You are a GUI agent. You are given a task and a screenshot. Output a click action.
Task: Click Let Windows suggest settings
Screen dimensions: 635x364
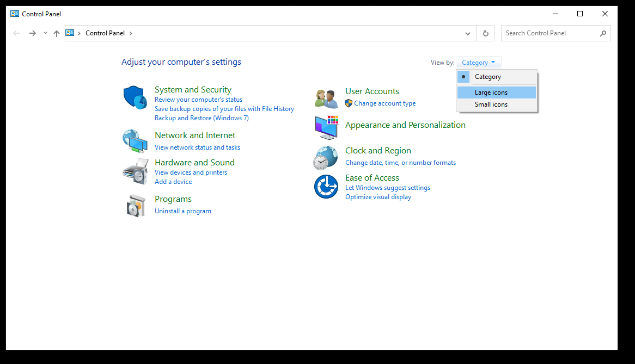(388, 188)
